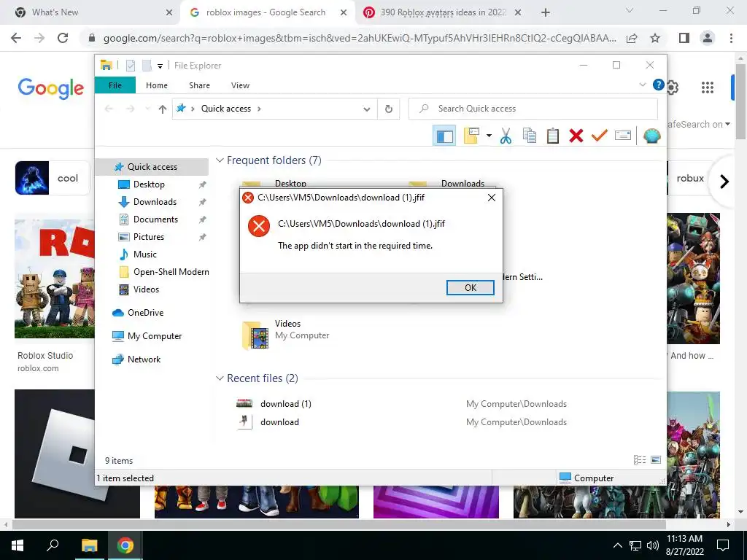Select Open-Shell Modern in the navigation pane
The height and width of the screenshot is (560, 747).
click(x=171, y=272)
